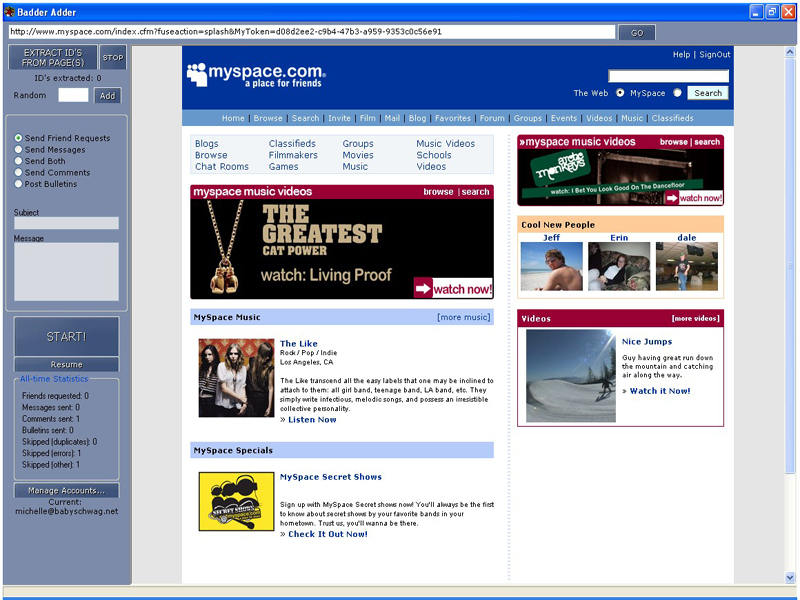Viewport: 800px width, 600px height.
Task: Select Send Comments radio button
Action: (x=18, y=172)
